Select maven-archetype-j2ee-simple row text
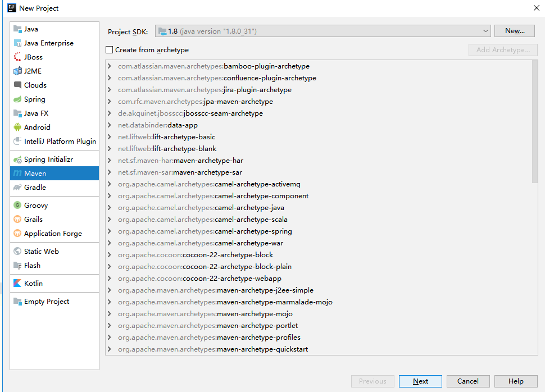This screenshot has width=545, height=392. tap(216, 290)
